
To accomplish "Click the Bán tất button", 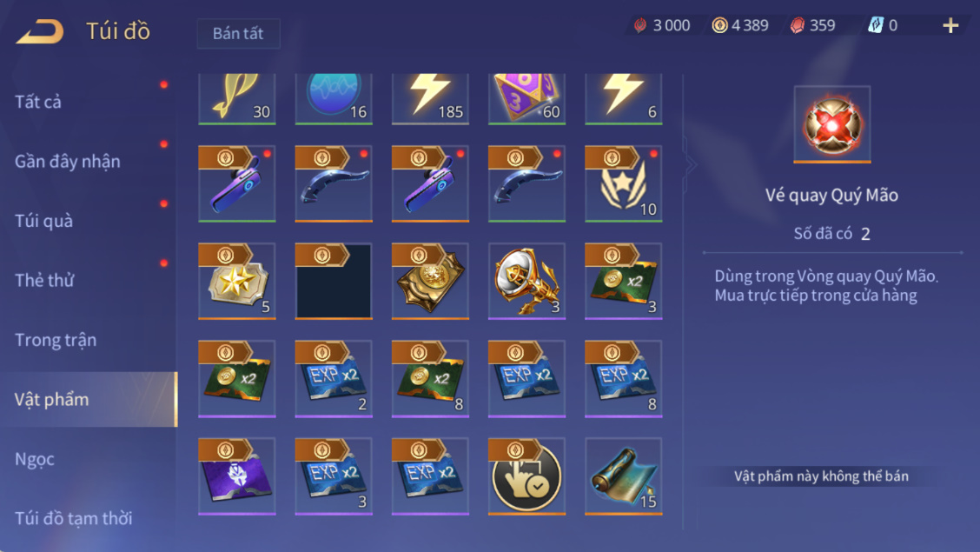I will point(238,33).
